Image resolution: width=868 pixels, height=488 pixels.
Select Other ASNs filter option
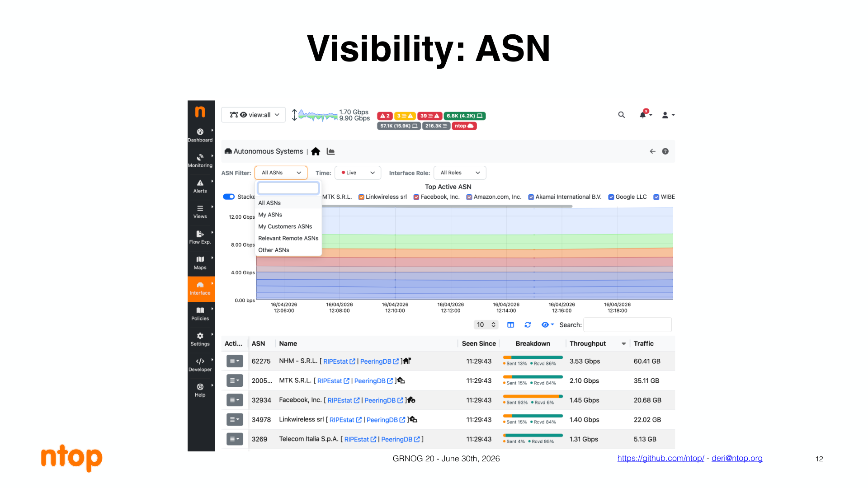288,250
